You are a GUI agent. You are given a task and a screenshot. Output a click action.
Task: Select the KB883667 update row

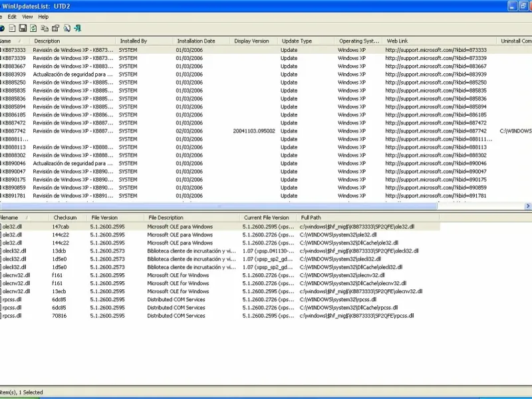[x=266, y=66]
